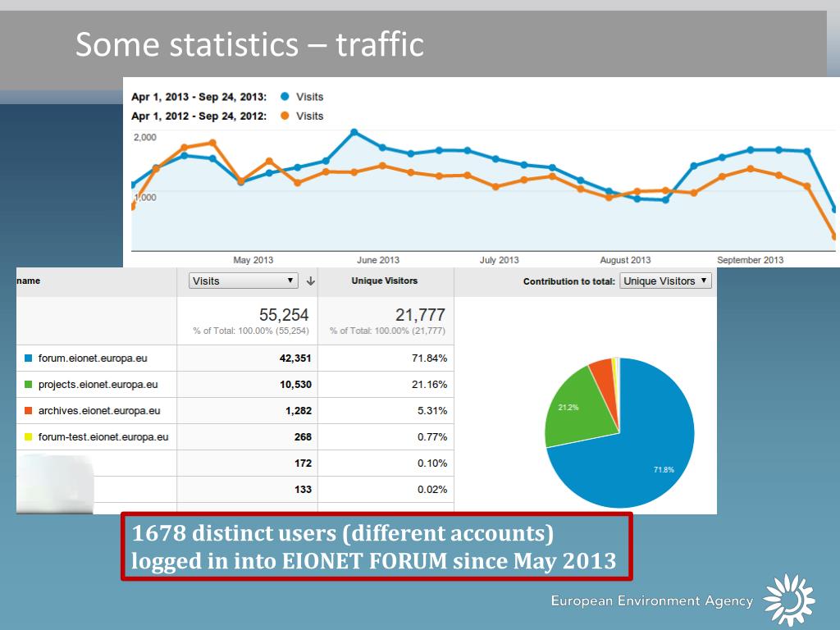Viewport: 840px width, 630px height.
Task: Click the European Environment Agency sunburst logo
Action: pyautogui.click(x=790, y=600)
